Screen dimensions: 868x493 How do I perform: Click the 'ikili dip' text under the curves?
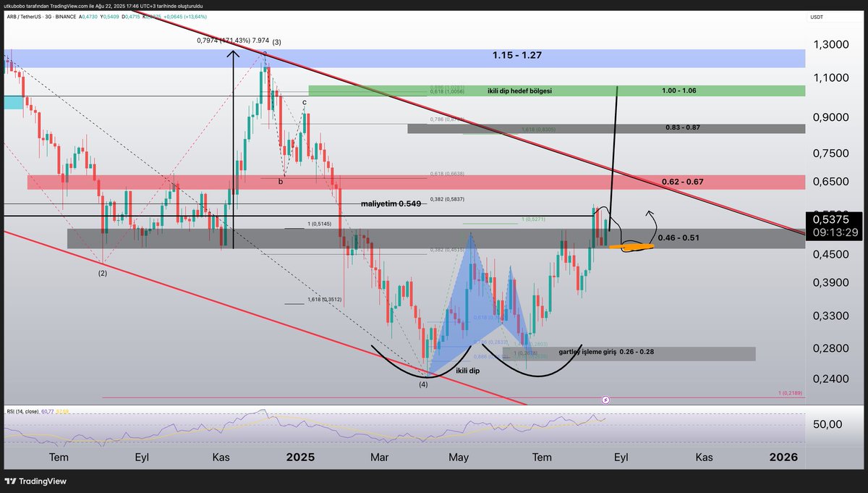[x=467, y=370]
